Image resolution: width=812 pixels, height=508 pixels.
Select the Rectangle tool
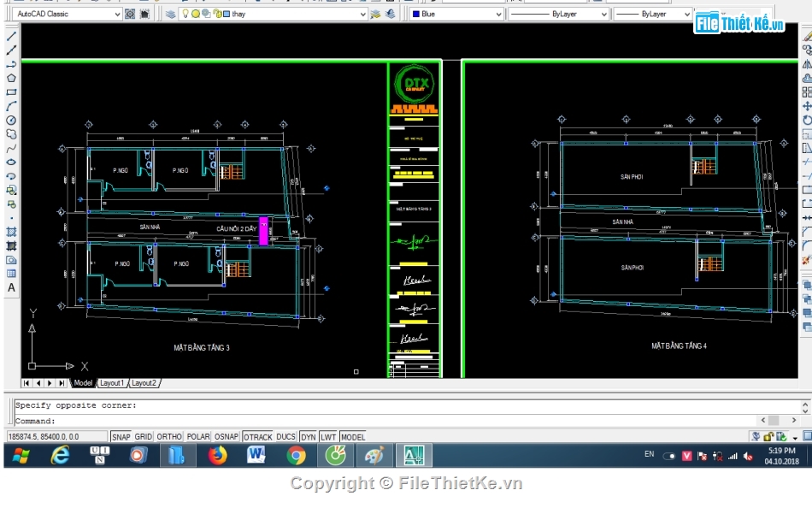11,92
